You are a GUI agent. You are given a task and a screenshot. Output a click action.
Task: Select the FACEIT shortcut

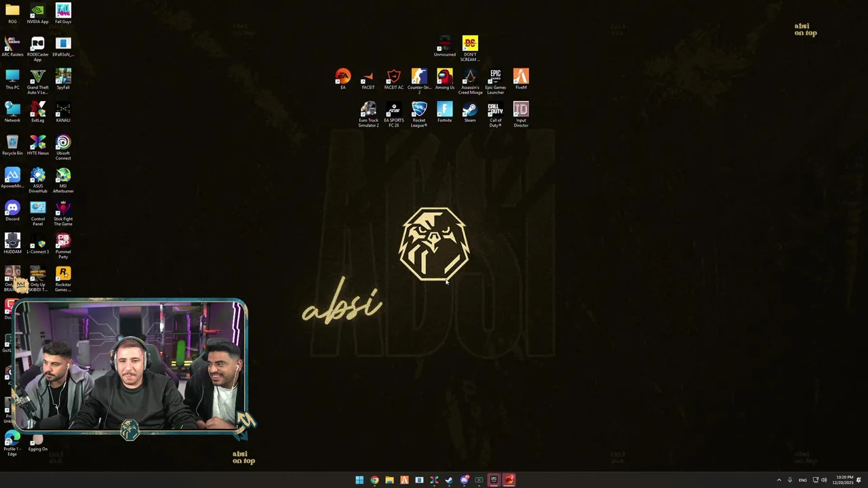coord(368,79)
